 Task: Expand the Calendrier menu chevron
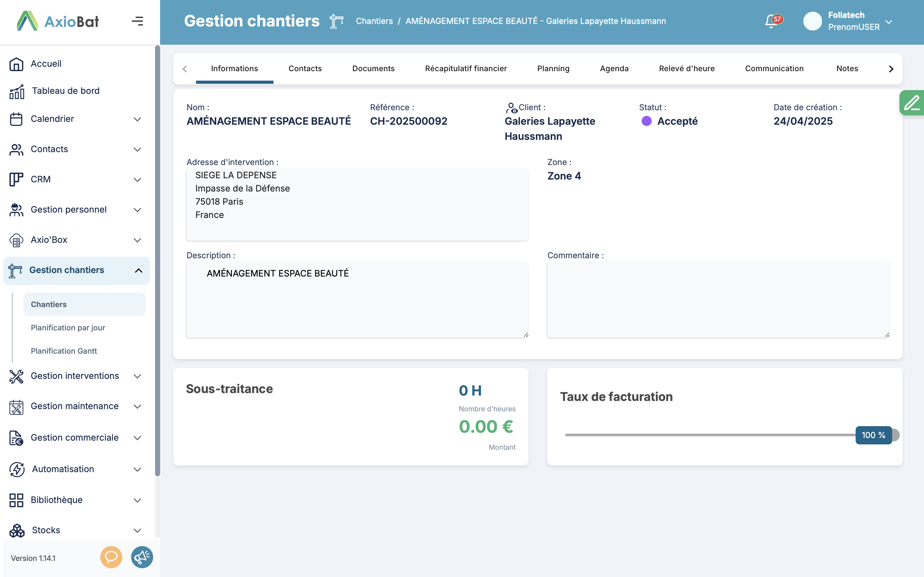137,119
